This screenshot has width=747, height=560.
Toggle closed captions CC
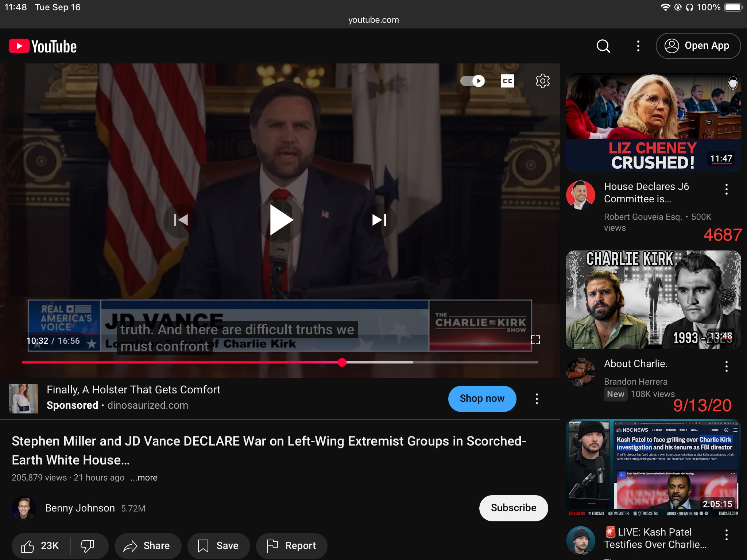coord(507,81)
